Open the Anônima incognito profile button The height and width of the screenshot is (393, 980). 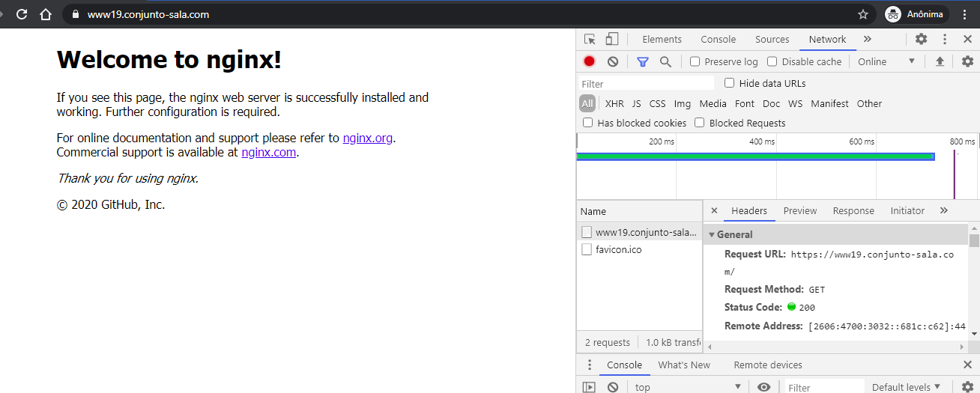917,14
